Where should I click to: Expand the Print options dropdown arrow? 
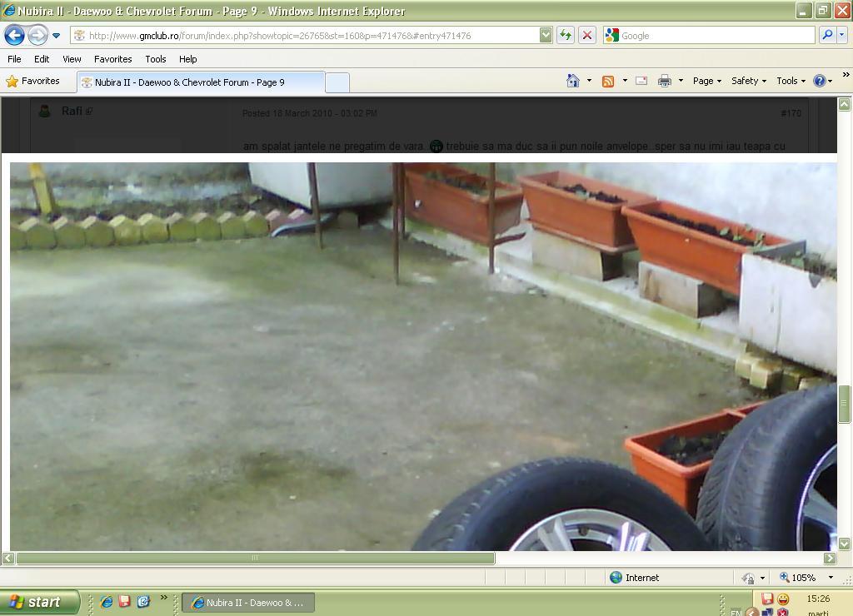pos(681,81)
